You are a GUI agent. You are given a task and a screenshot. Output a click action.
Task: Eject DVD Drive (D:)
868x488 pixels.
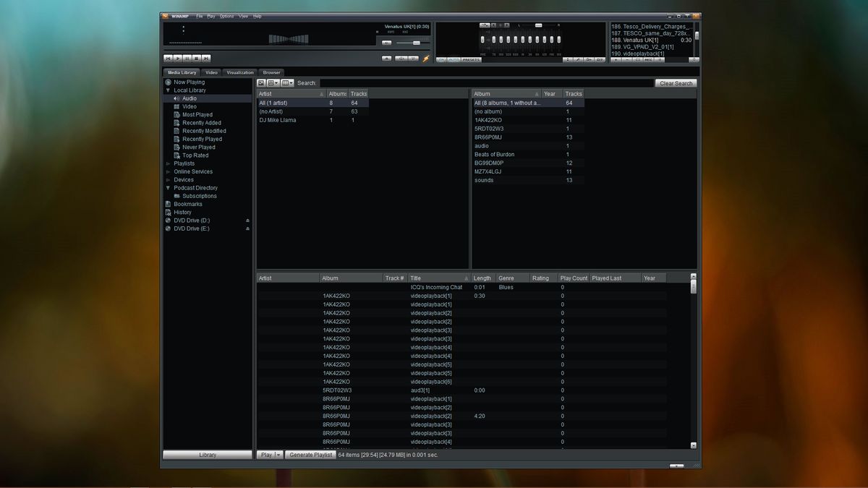[x=248, y=221]
